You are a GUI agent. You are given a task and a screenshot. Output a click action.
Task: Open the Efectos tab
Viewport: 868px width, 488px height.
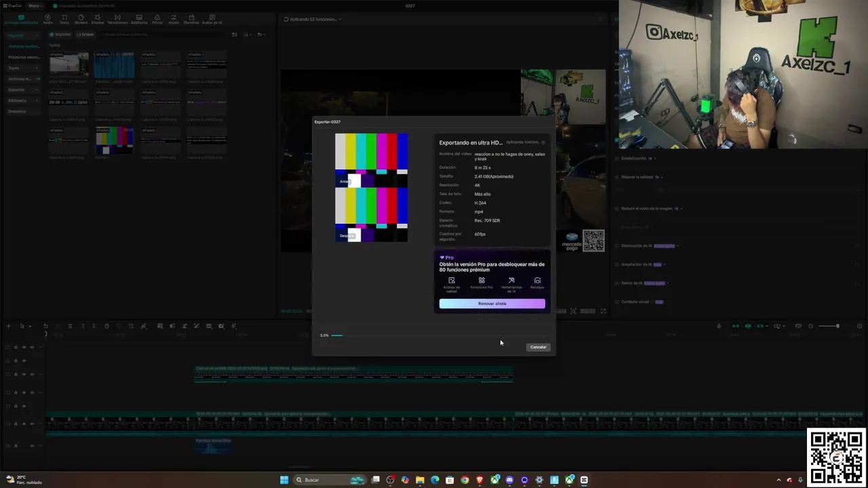click(98, 19)
